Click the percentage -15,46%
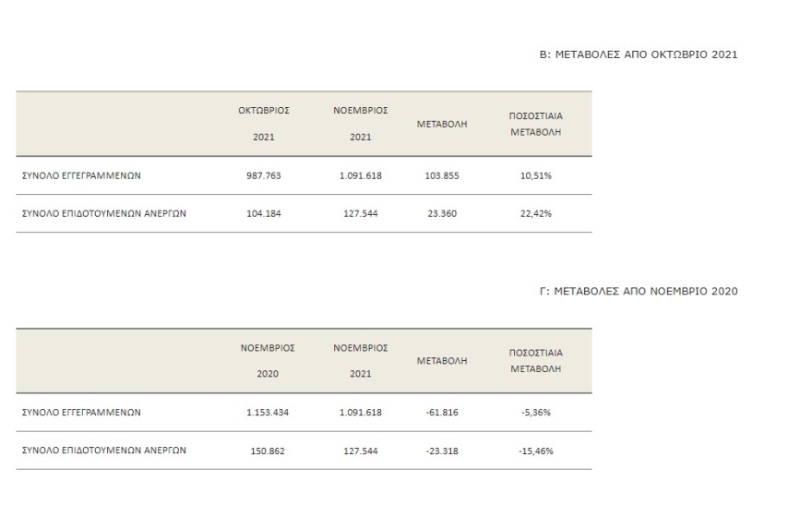 click(536, 451)
